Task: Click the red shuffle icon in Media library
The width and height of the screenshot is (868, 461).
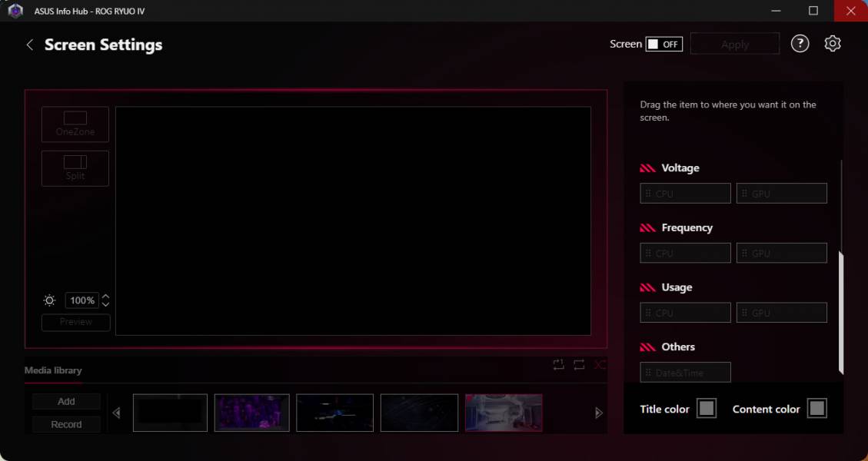Action: point(600,365)
